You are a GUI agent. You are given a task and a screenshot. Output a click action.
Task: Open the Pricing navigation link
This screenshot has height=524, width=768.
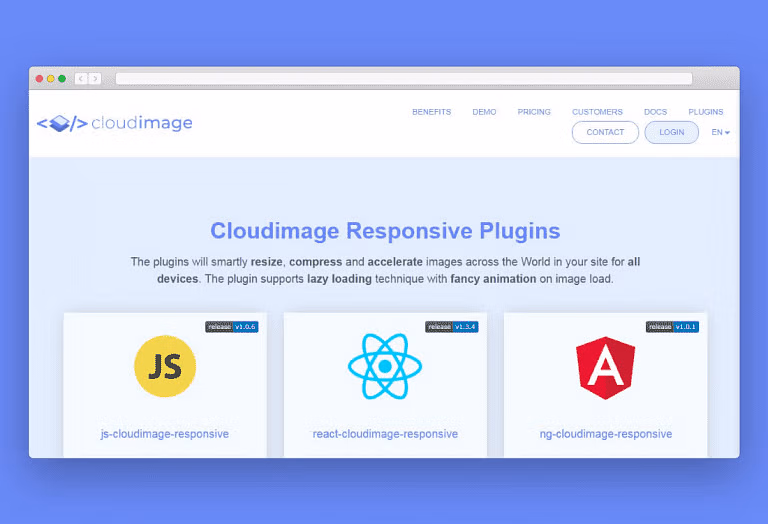(534, 112)
